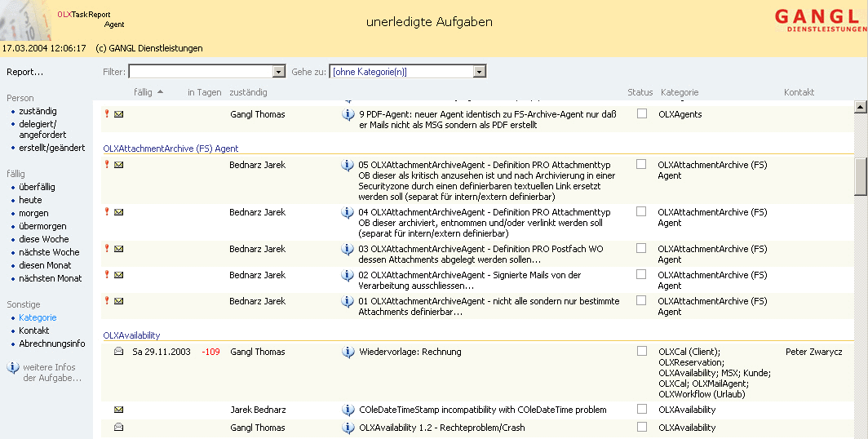Screen dimensions: 868x439
Task: Select erstellt/geändert person filter
Action: [x=52, y=148]
